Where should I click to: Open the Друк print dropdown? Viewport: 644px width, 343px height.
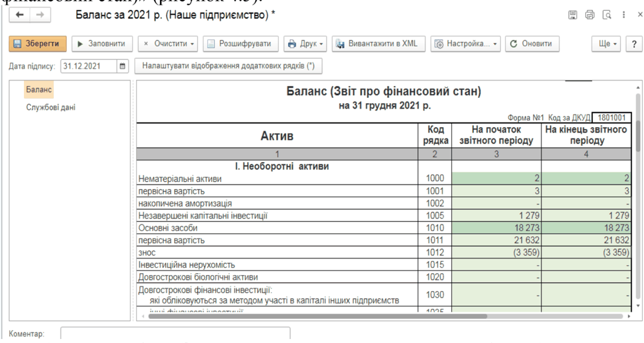pyautogui.click(x=305, y=44)
